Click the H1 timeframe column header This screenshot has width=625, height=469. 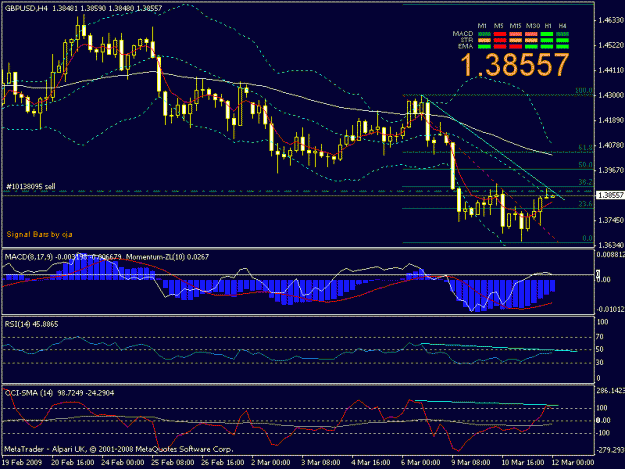tap(548, 26)
